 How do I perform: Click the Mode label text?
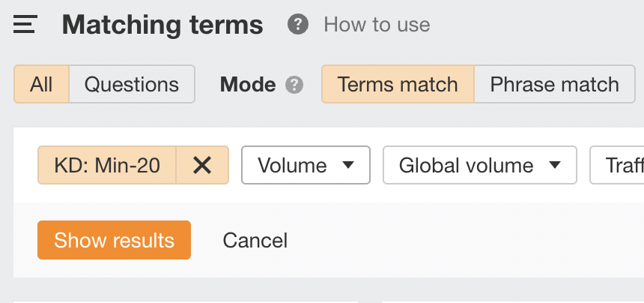[247, 84]
